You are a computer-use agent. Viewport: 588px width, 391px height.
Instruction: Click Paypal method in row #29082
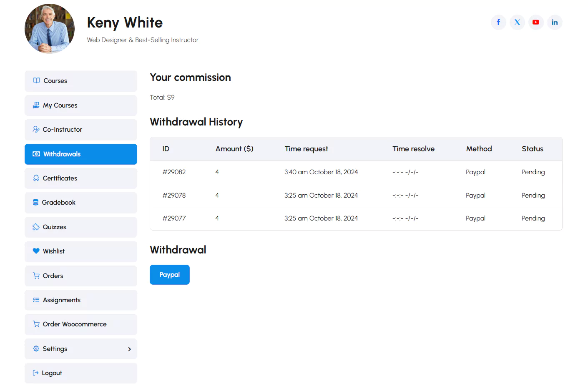tap(475, 172)
